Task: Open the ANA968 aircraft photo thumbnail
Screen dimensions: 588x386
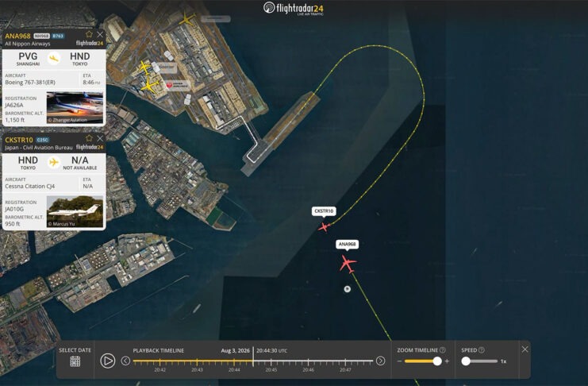Action: click(75, 108)
